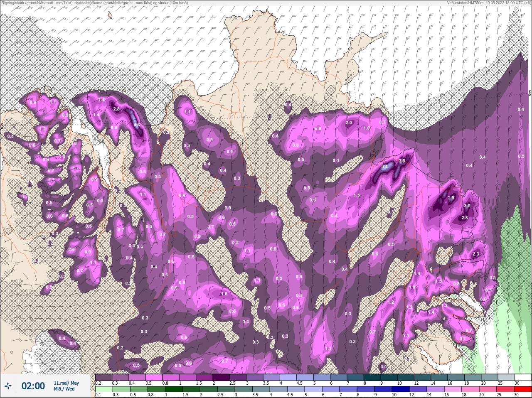
Task: Click the Veðurstofan logo beside the time
Action: coord(8,386)
